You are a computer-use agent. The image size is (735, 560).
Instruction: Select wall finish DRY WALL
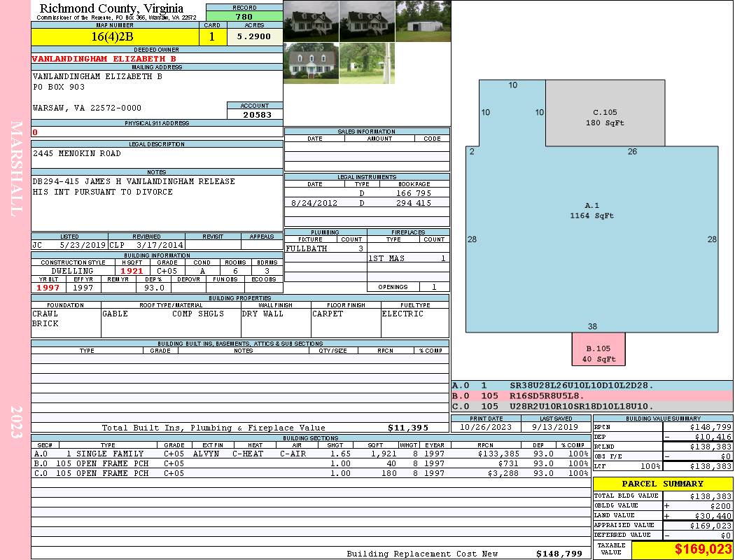pos(262,314)
